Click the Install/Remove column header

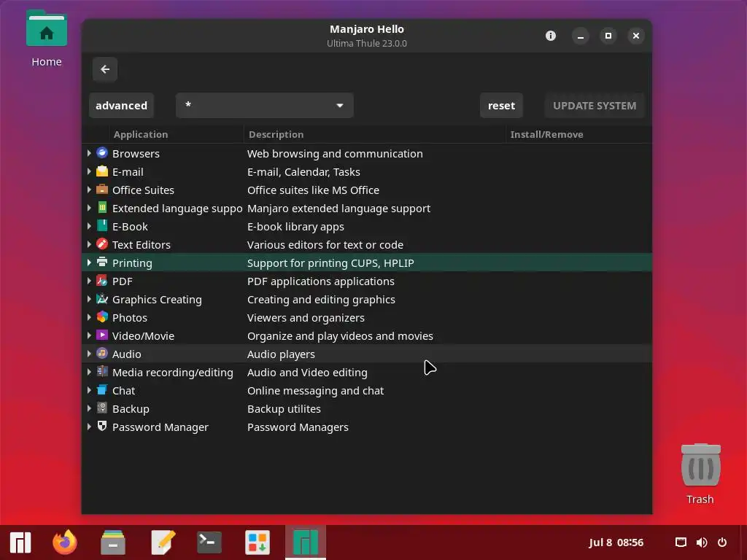(x=578, y=134)
